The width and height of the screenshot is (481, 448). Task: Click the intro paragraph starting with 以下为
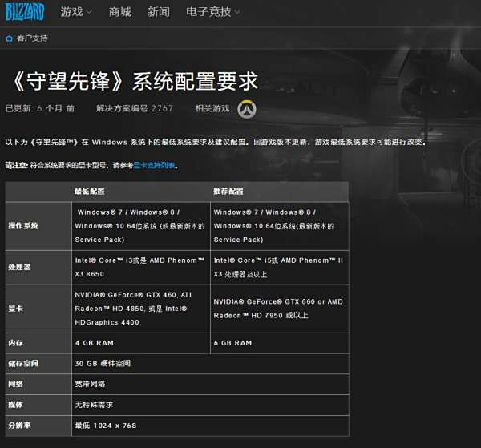coord(216,142)
